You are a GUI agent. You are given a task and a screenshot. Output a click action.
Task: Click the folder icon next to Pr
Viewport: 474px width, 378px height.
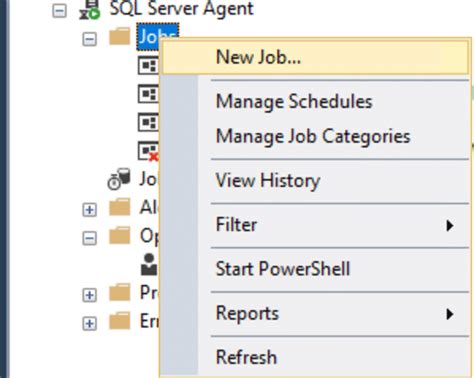(x=120, y=293)
